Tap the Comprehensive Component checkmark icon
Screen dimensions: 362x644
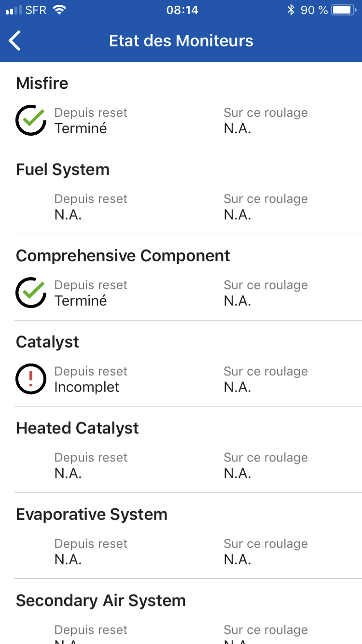point(31,292)
